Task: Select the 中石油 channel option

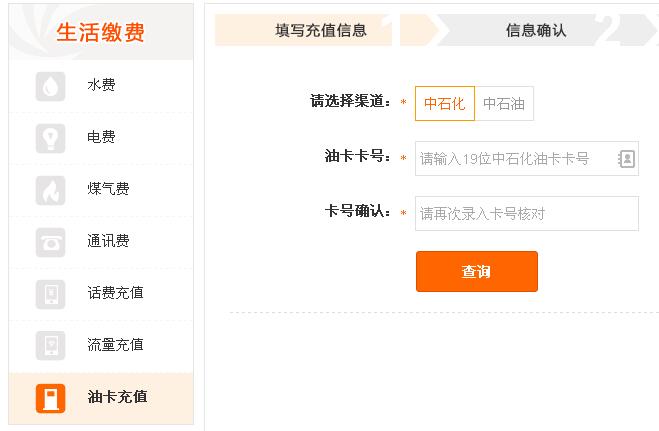Action: (x=504, y=103)
